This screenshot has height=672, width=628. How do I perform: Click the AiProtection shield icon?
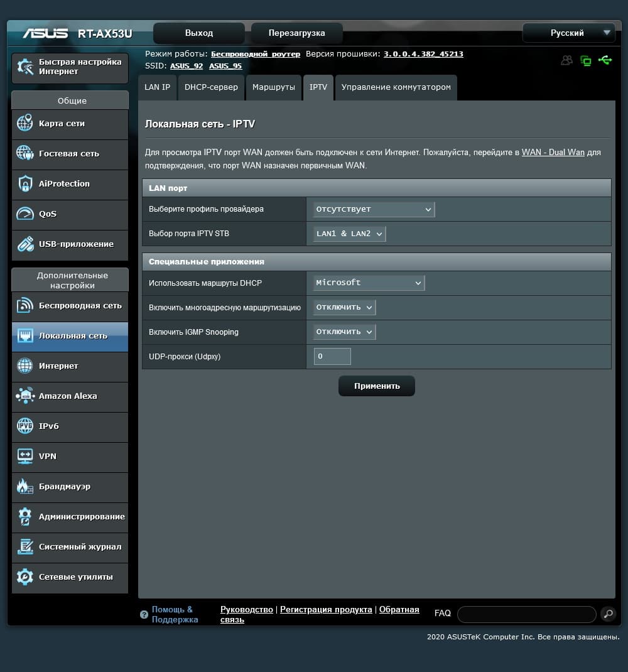(x=25, y=183)
